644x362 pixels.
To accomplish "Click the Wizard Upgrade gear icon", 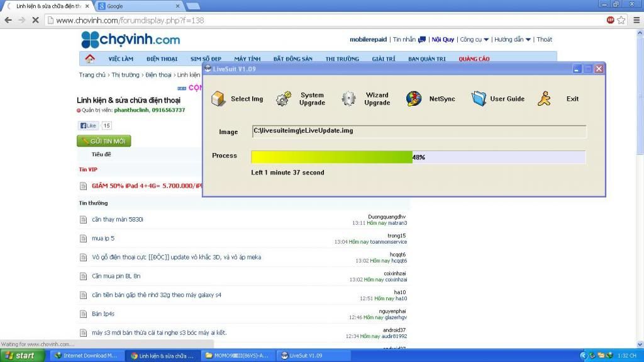I will [348, 99].
